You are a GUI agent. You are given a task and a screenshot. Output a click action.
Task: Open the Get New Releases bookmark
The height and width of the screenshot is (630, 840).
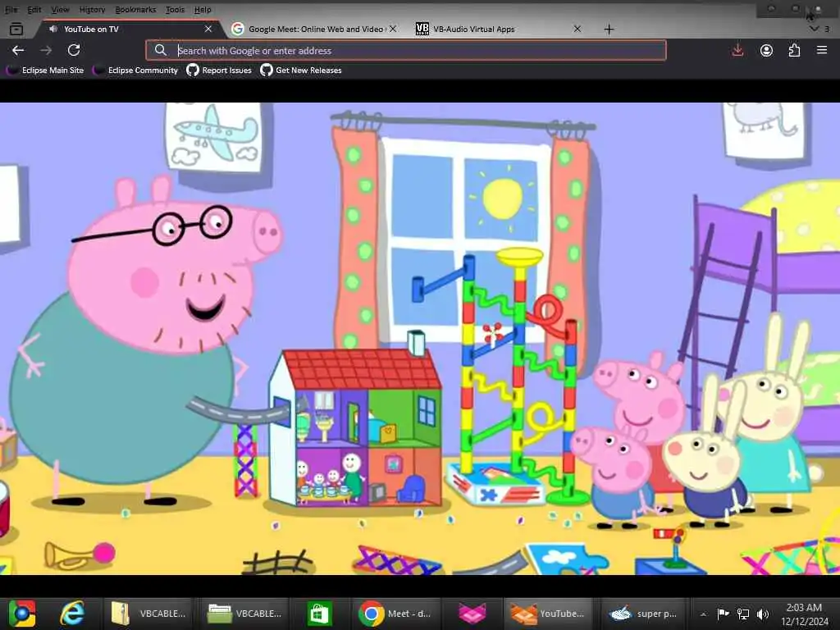[301, 71]
